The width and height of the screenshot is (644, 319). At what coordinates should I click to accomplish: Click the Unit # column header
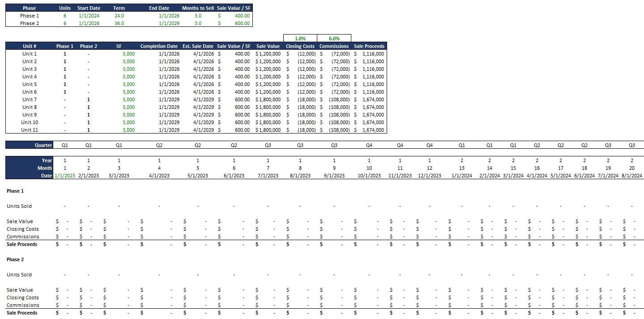(30, 46)
